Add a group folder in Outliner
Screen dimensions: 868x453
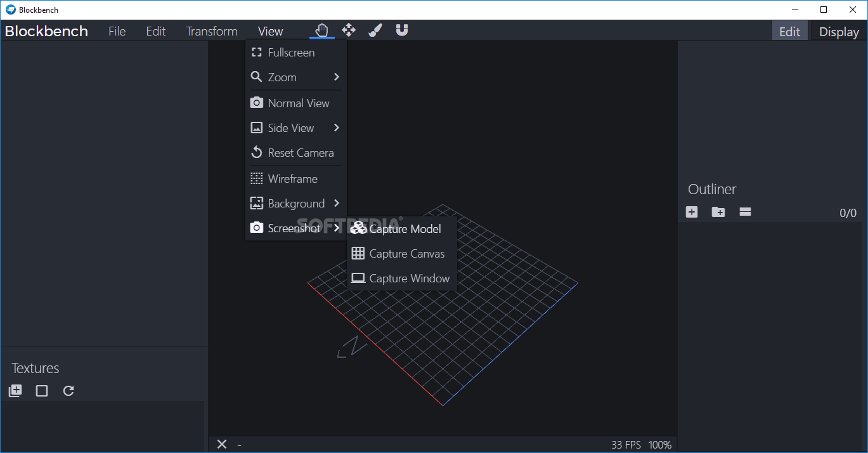point(718,212)
